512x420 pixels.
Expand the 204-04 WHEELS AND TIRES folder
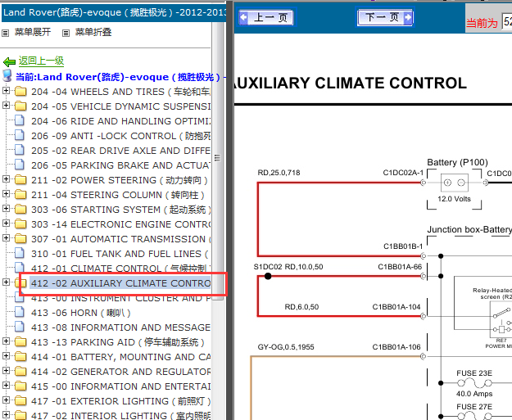(6, 90)
